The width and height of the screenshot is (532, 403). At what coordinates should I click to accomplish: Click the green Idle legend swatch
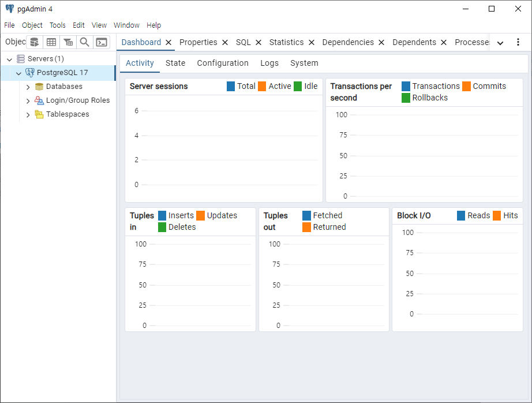pos(298,87)
